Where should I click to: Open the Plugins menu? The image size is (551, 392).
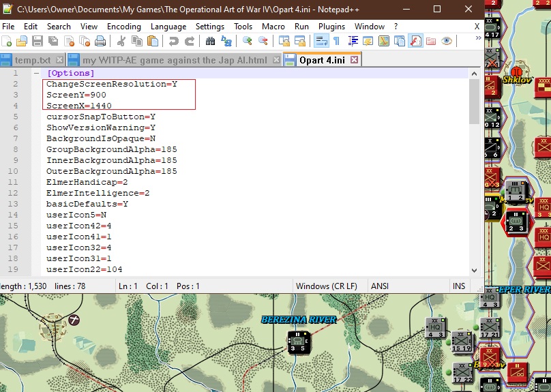point(331,27)
